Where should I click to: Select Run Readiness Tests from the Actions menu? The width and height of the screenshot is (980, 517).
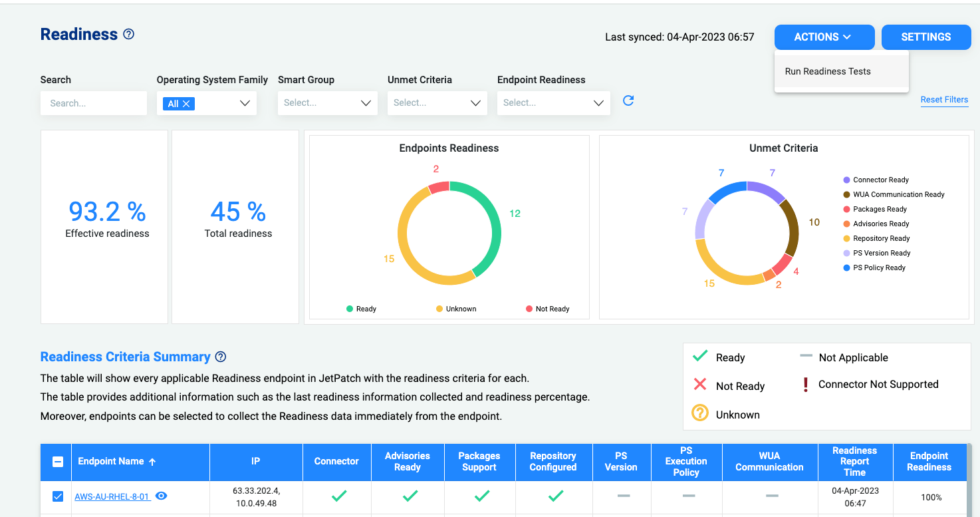[x=828, y=71]
